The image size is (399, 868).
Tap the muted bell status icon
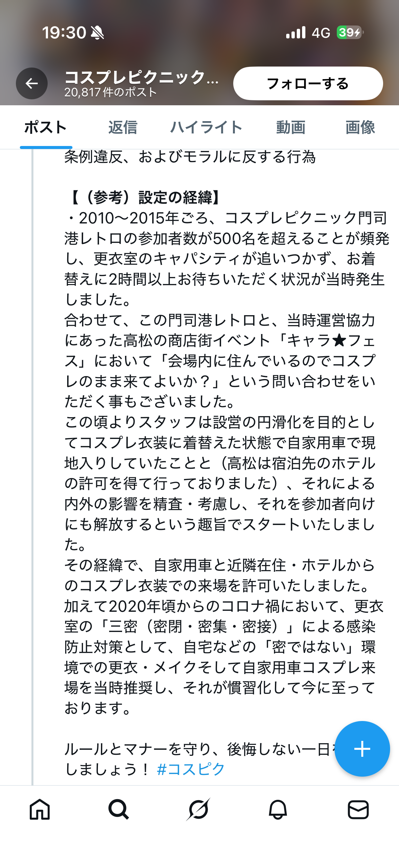click(98, 33)
